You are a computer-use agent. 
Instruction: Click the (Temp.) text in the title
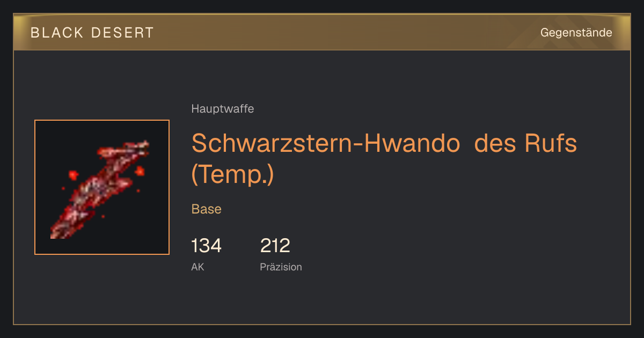[233, 175]
